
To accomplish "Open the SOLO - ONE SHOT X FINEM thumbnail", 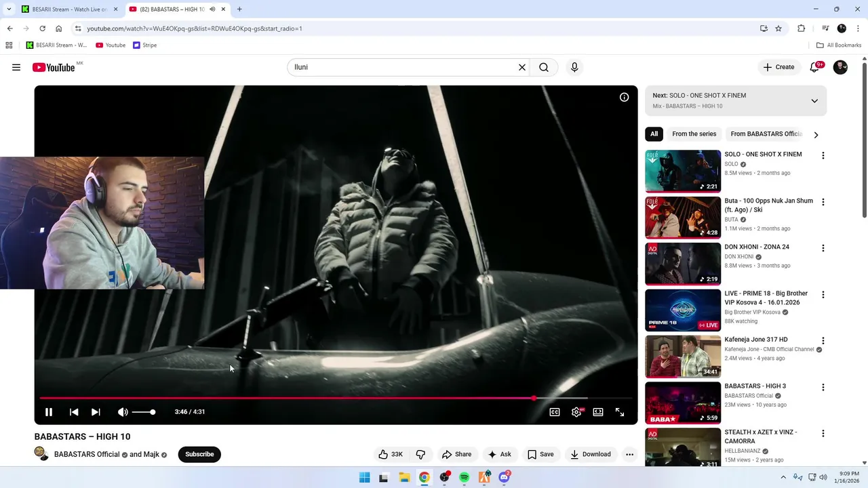I will (683, 171).
